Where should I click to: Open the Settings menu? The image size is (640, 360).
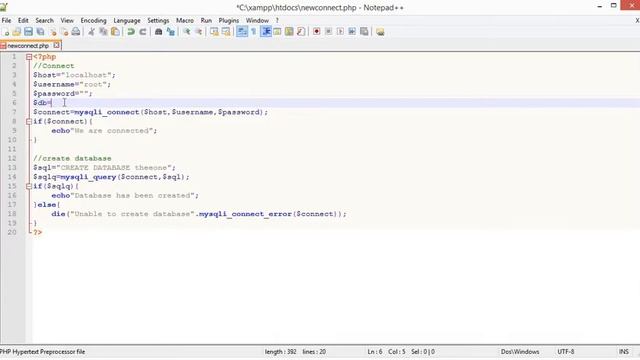point(158,20)
